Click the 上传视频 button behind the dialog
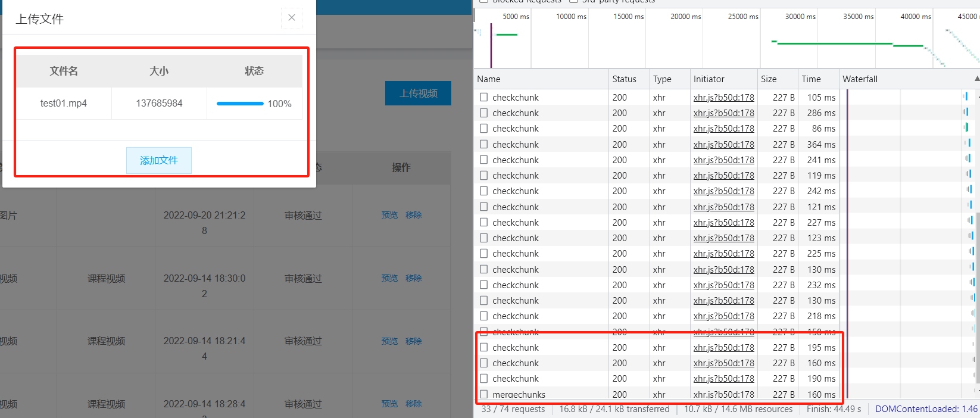 (418, 93)
